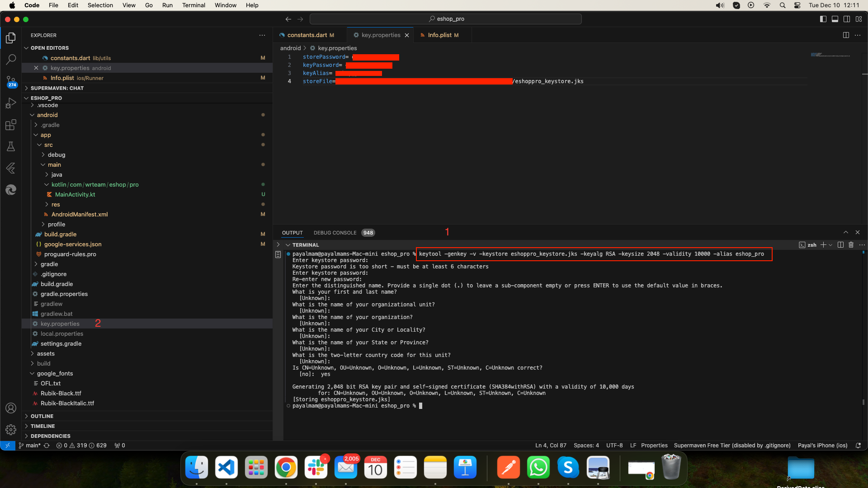Image resolution: width=868 pixels, height=488 pixels.
Task: Open the terminal launch profile dropdown arrow
Action: 830,244
